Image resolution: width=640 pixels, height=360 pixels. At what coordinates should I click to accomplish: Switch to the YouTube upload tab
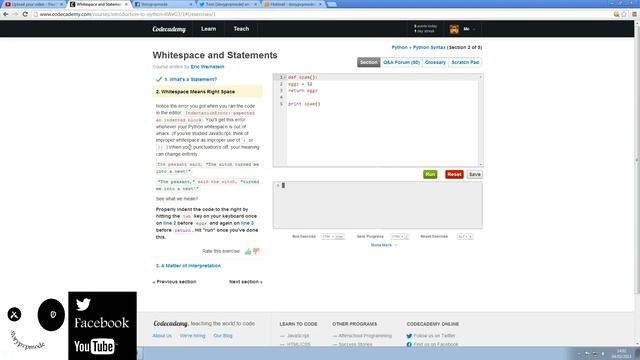point(33,4)
